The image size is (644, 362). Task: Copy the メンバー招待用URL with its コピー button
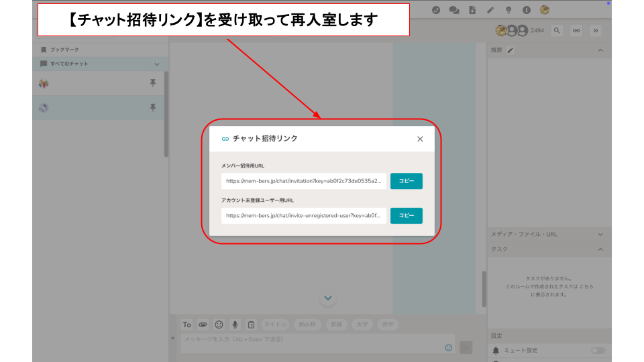click(x=406, y=181)
